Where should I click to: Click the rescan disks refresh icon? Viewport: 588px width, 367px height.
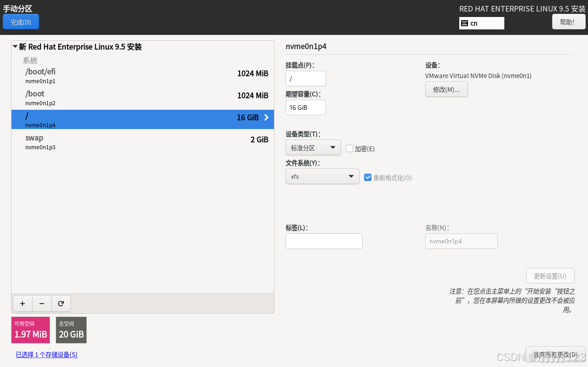tap(61, 304)
